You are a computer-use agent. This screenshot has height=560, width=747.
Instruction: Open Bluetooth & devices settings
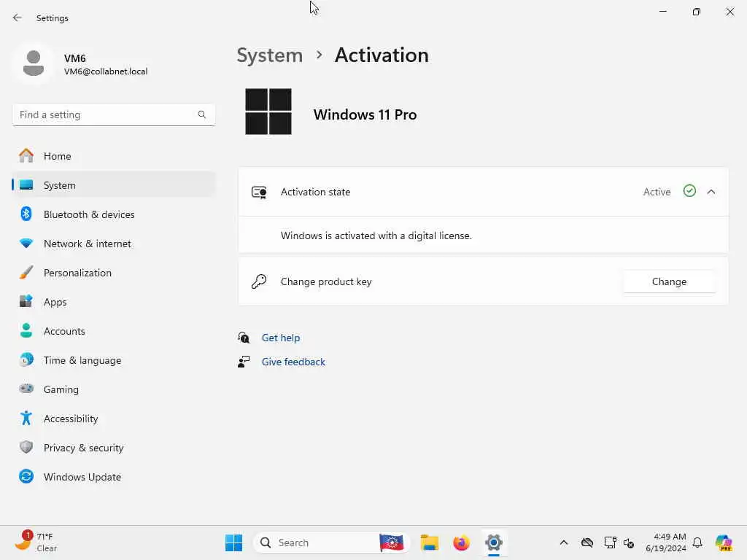(113, 214)
